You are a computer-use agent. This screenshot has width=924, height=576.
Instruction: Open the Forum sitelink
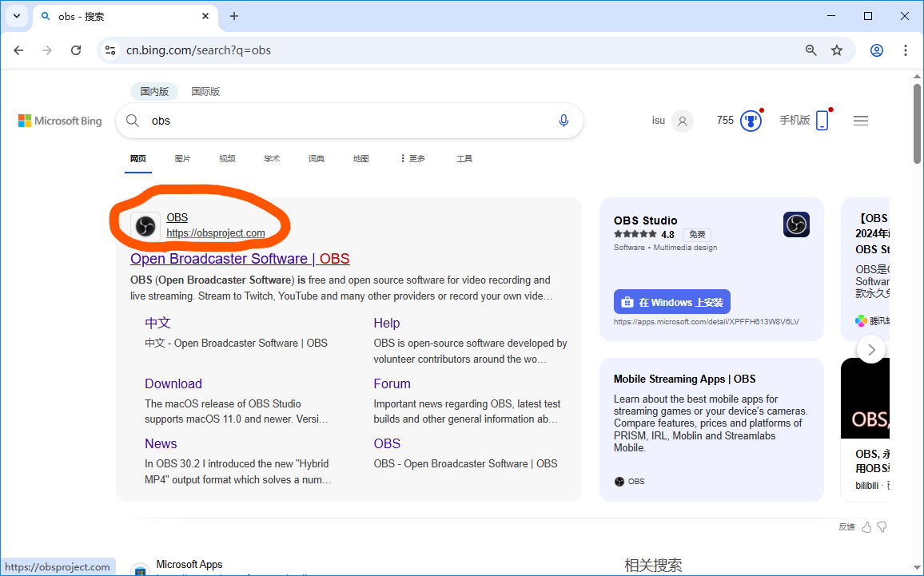tap(392, 383)
